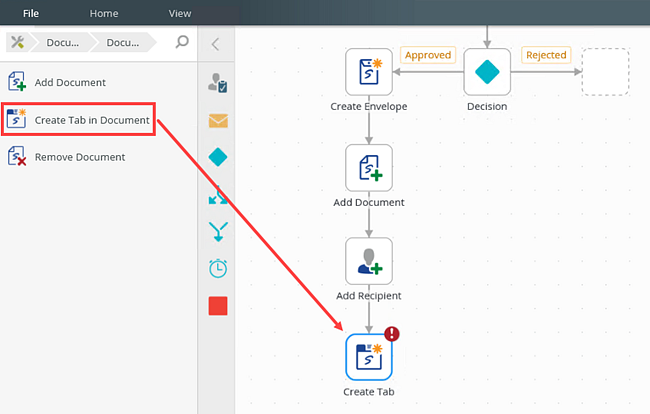Open the View tab

pyautogui.click(x=179, y=13)
